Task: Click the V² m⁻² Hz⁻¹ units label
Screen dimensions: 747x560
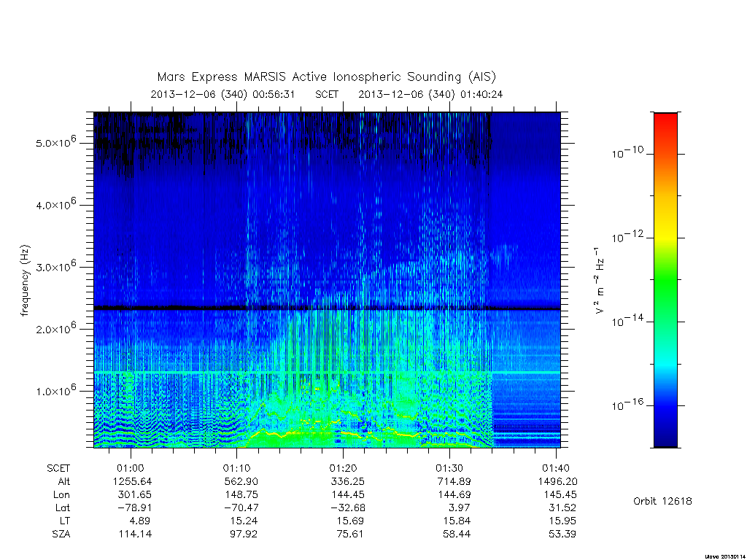Action: pos(599,280)
